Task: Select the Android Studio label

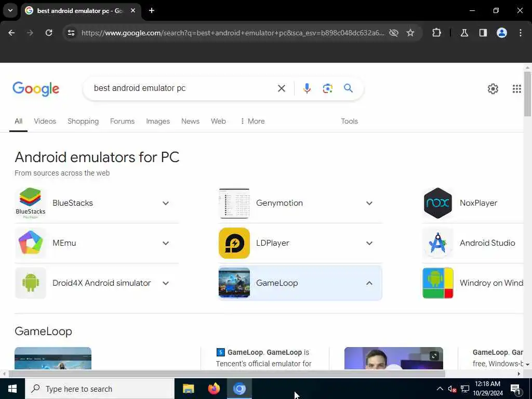Action: point(487,243)
